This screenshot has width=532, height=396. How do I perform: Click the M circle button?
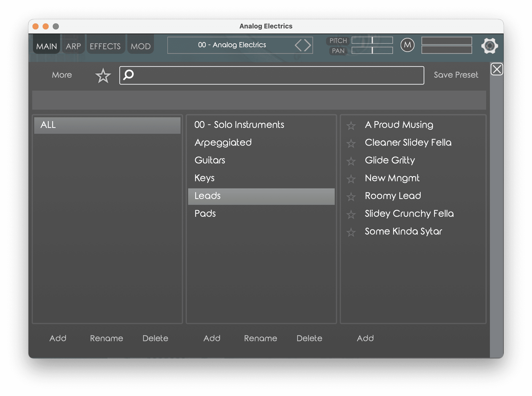tap(407, 45)
